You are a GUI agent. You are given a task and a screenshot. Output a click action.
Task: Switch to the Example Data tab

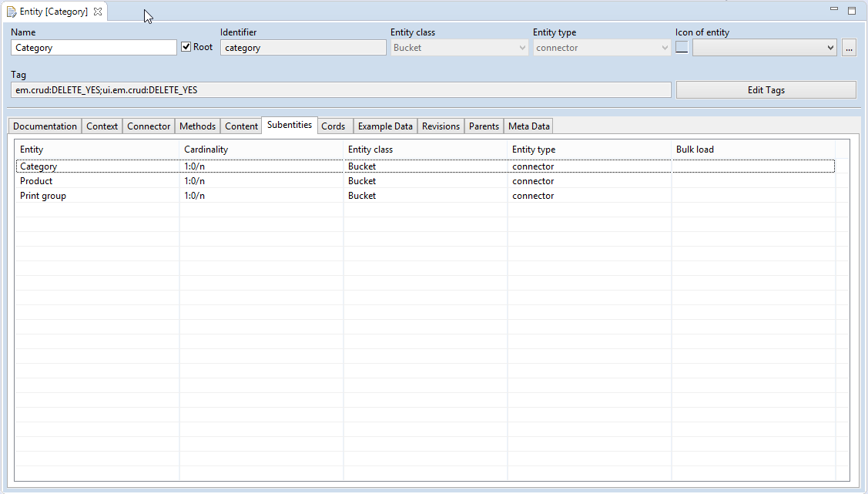[x=385, y=126]
